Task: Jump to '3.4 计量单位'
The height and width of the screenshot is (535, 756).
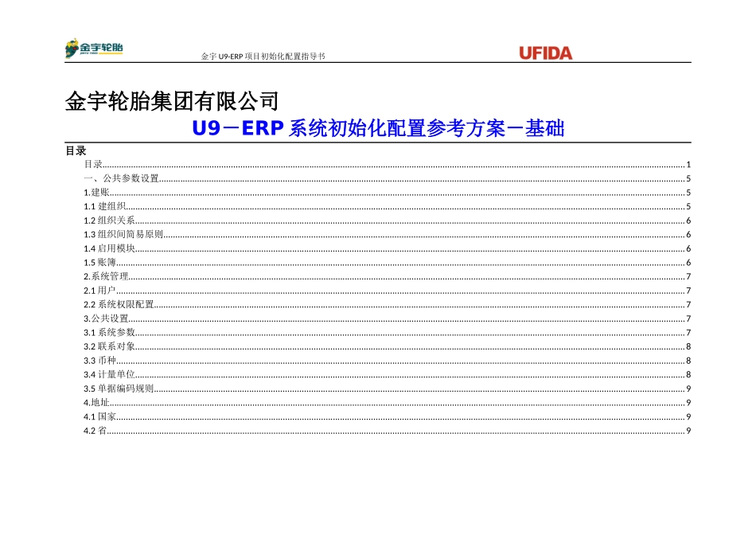Action: (388, 374)
